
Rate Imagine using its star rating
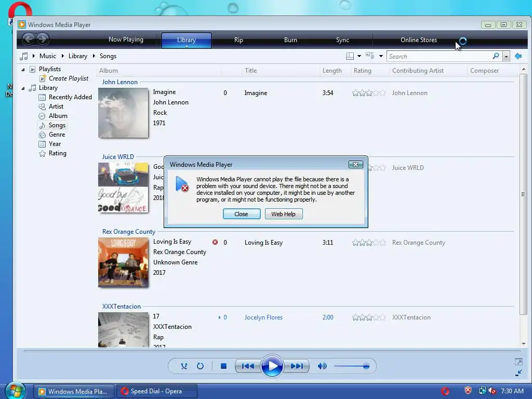(x=369, y=93)
